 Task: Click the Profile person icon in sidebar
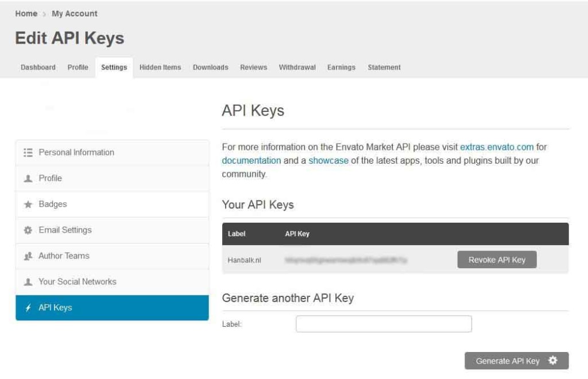pos(28,179)
